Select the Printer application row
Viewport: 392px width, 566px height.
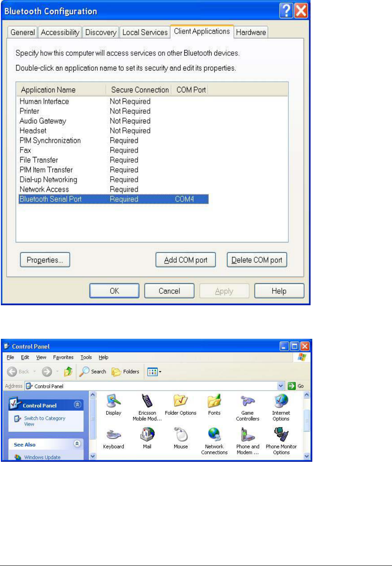click(113, 111)
